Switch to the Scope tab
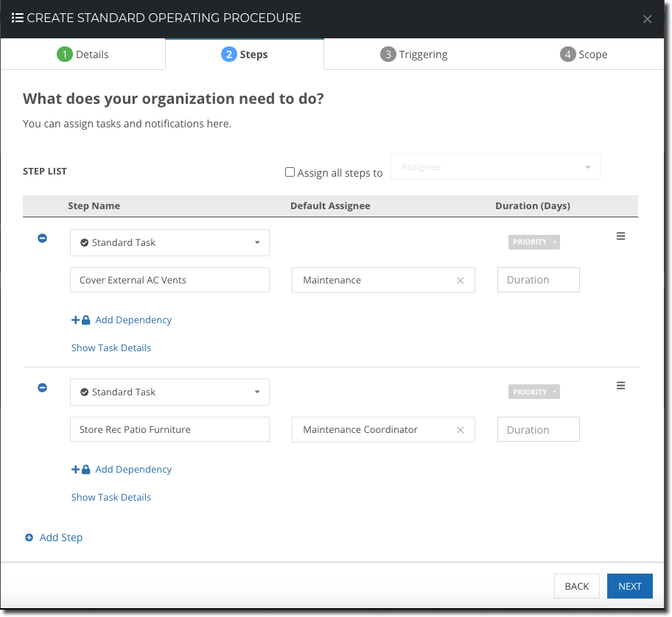Image resolution: width=672 pixels, height=617 pixels. tap(583, 54)
